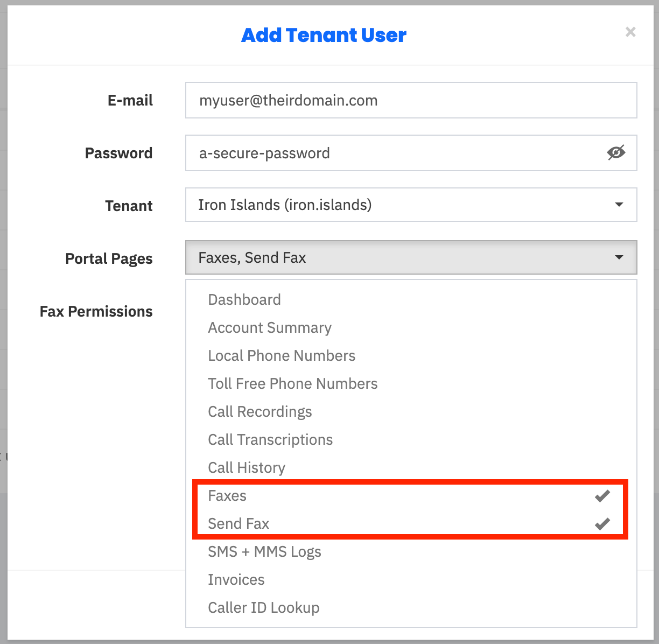Open the Tenant dropdown arrow
This screenshot has width=659, height=644.
tap(619, 205)
